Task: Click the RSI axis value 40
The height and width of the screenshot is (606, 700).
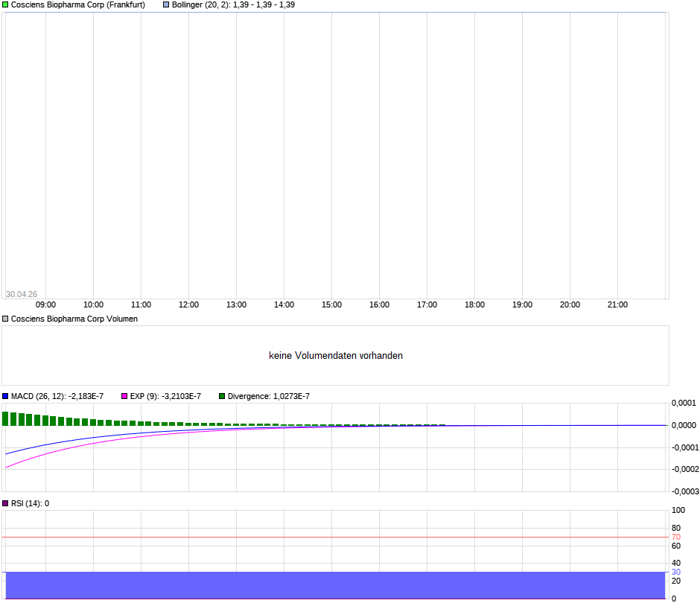Action: 676,563
